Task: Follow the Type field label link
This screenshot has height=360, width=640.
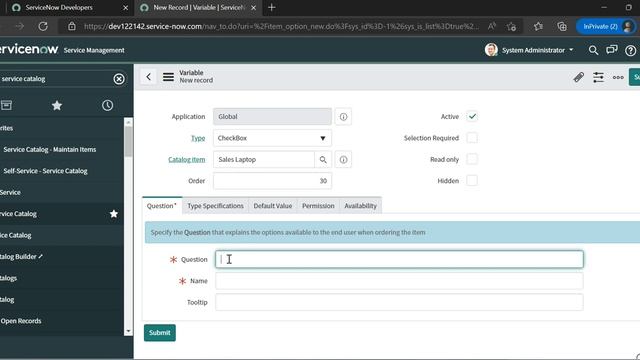Action: (x=198, y=138)
